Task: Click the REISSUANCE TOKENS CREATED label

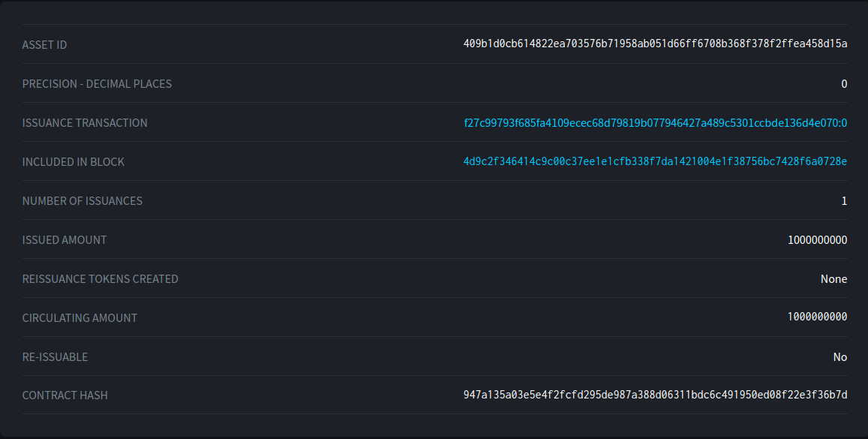Action: point(101,279)
